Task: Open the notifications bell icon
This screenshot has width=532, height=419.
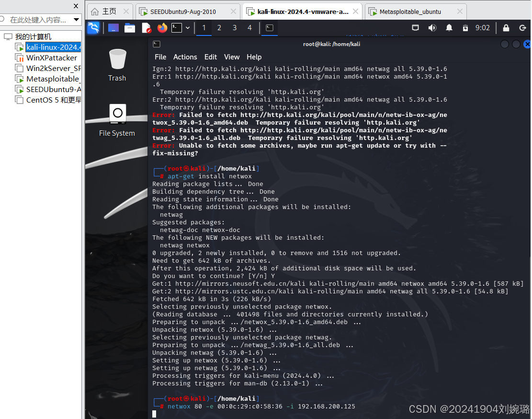Action: tap(449, 28)
